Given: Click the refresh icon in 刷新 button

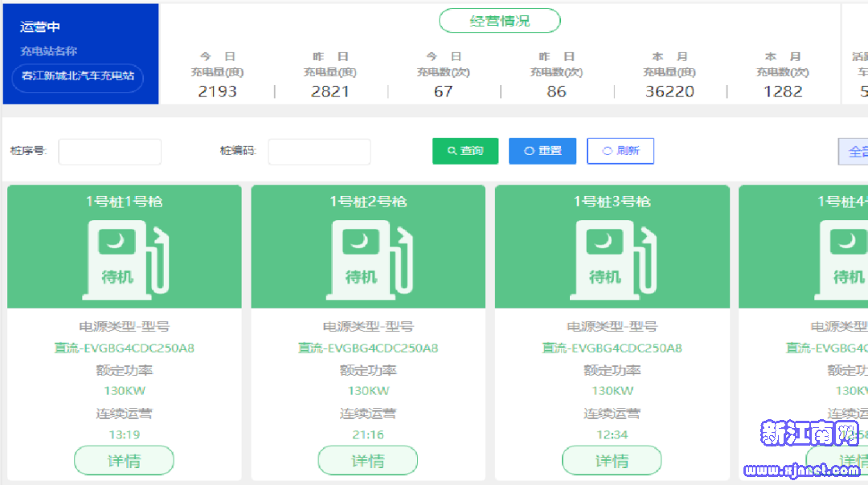Looking at the screenshot, I should [x=607, y=151].
